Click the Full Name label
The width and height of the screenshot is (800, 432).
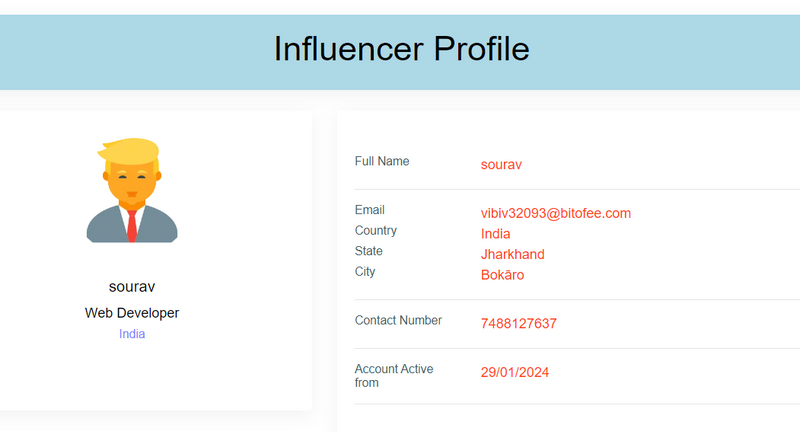[382, 161]
